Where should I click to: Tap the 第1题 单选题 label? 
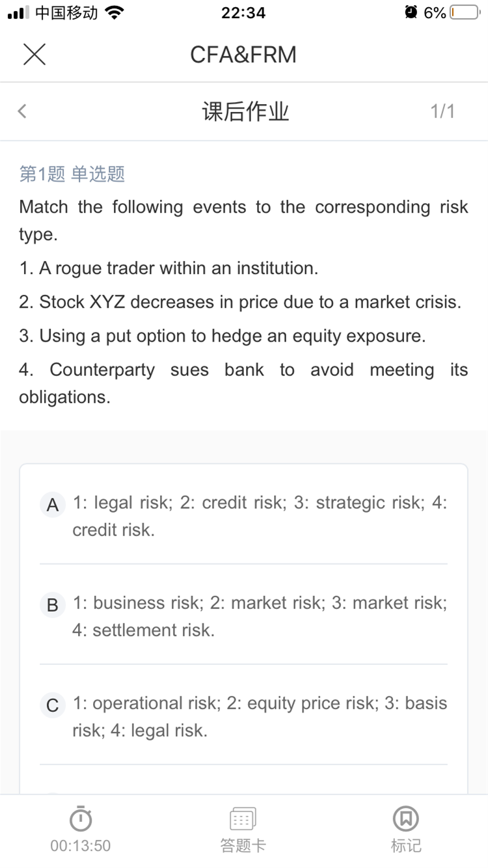pyautogui.click(x=72, y=174)
